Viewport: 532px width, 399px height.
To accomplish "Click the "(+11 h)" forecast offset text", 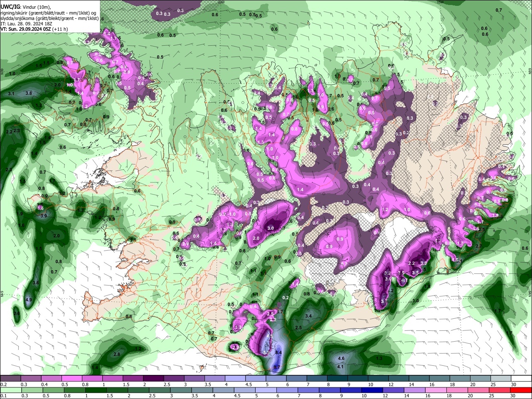I will pyautogui.click(x=60, y=29).
